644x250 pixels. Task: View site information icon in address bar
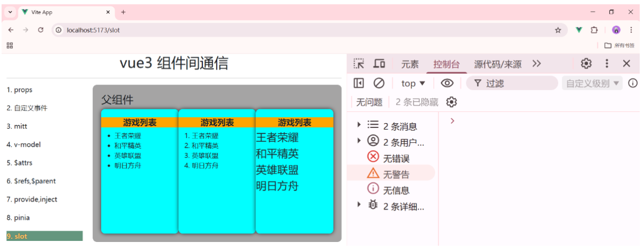pyautogui.click(x=59, y=30)
